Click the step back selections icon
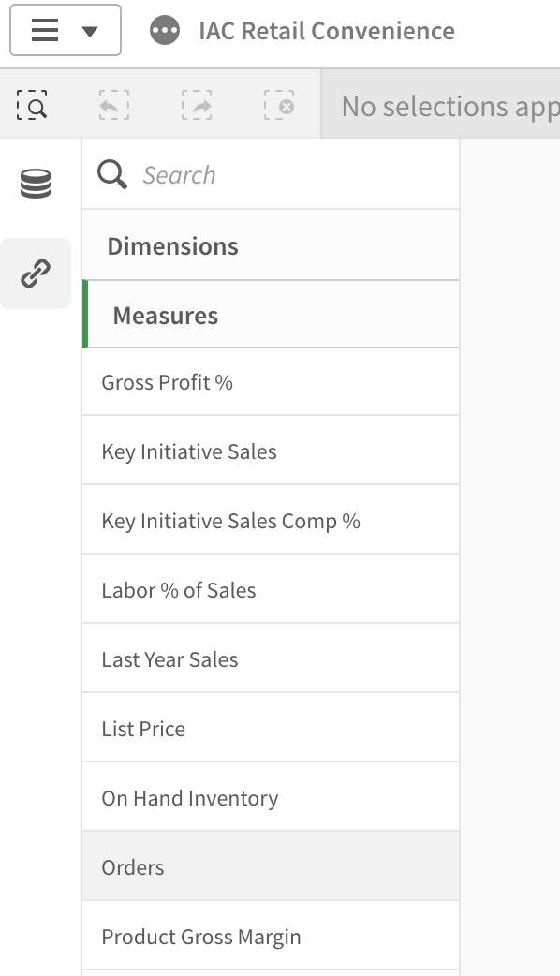The width and height of the screenshot is (560, 976). pos(112,106)
